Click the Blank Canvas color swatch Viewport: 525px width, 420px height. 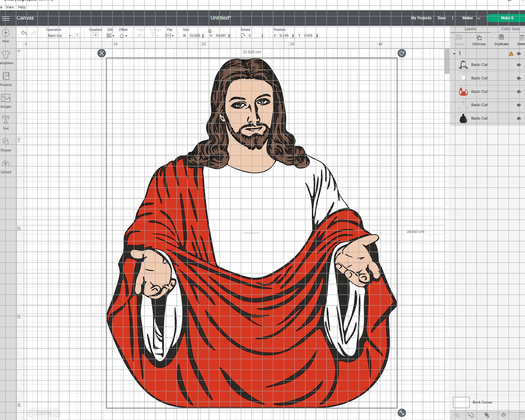pos(461,402)
